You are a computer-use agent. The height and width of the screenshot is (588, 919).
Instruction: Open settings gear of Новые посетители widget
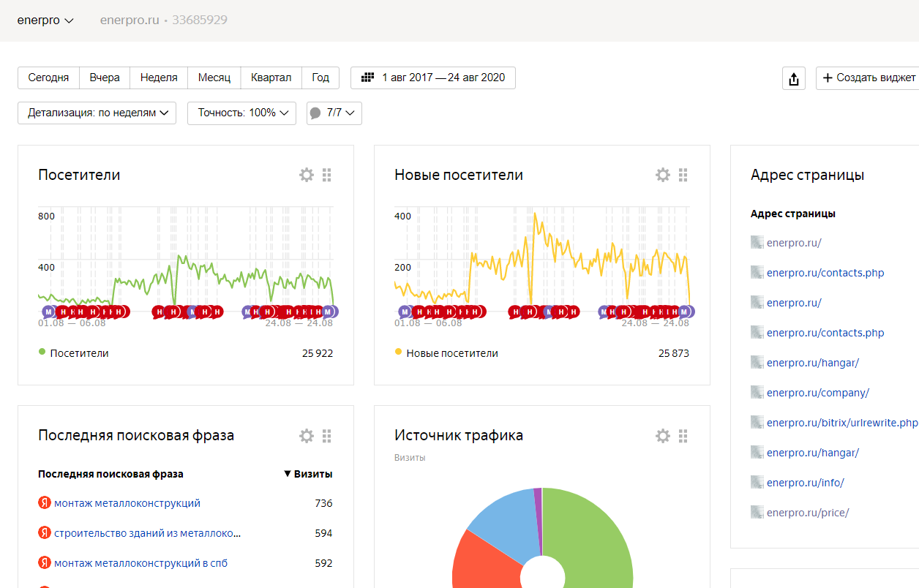pos(663,175)
